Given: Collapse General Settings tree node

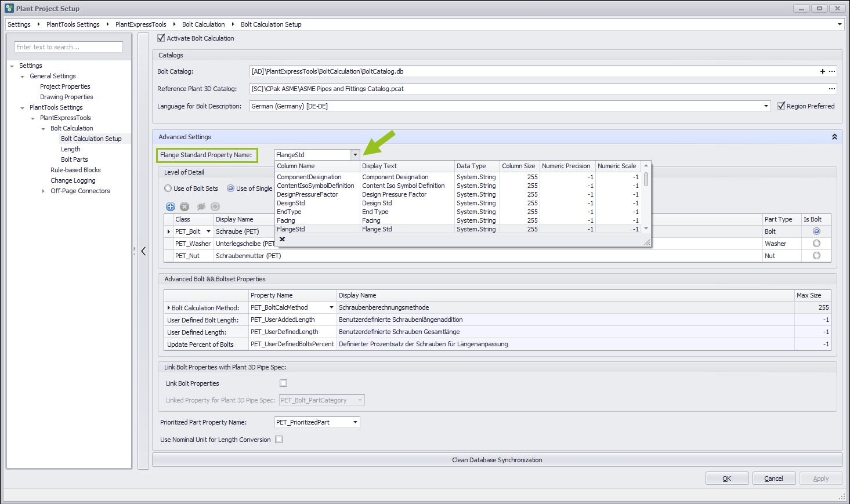Looking at the screenshot, I should [x=23, y=77].
